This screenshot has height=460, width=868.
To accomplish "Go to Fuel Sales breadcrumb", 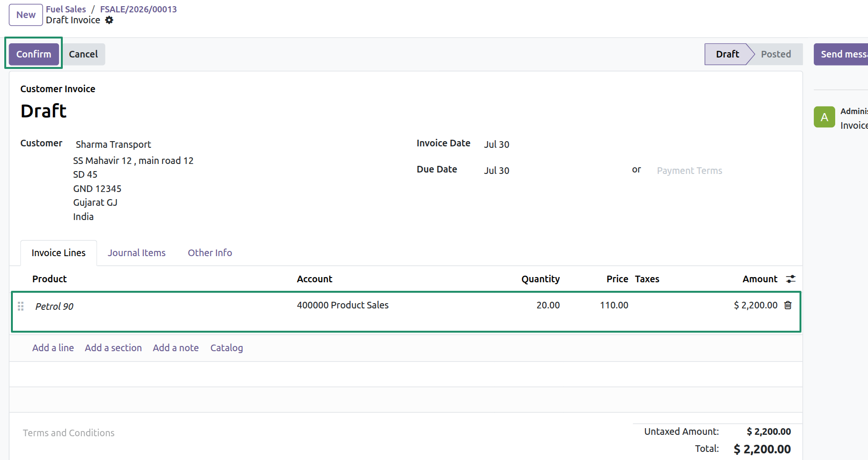I will pos(66,9).
